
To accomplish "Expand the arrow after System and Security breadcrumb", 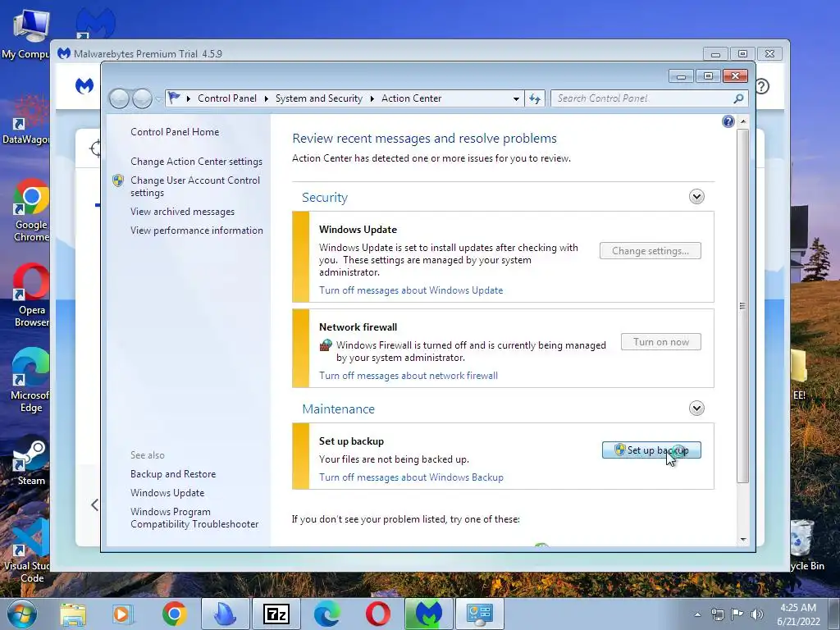I will (x=372, y=98).
